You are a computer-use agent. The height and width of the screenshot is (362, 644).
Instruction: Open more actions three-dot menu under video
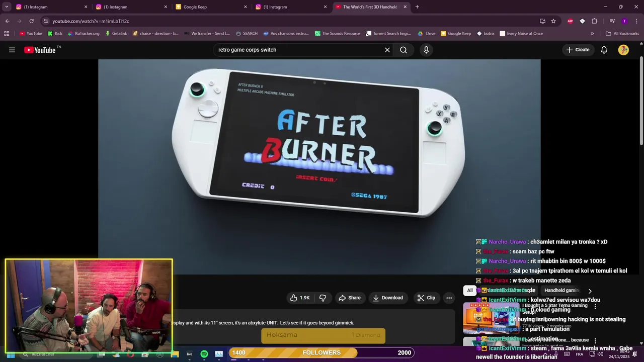click(449, 298)
